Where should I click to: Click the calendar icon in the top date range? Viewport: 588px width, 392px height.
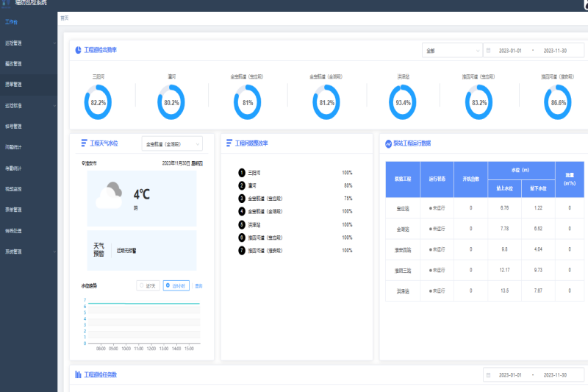(x=488, y=50)
